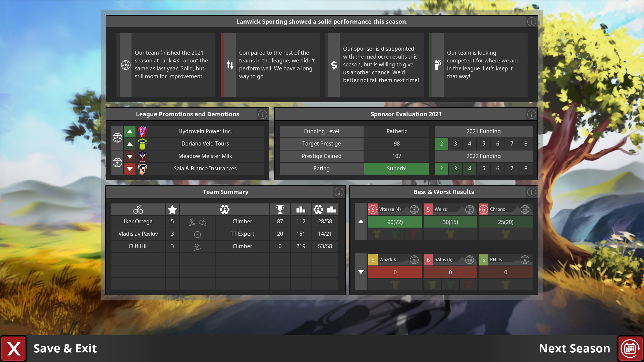Select funding level 8 in 2022 Funding
Screen dimensions: 644x362
click(x=526, y=168)
